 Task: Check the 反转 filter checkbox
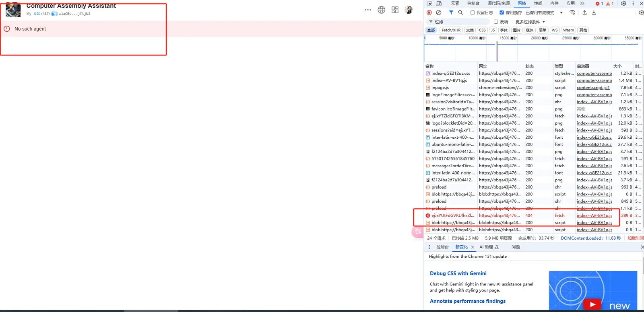pos(496,22)
